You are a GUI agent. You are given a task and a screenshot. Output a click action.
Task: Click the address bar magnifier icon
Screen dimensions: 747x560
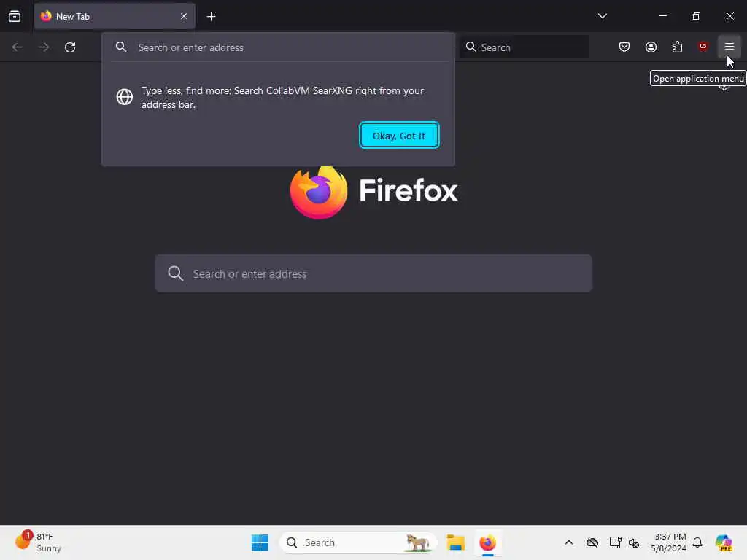[x=121, y=47]
